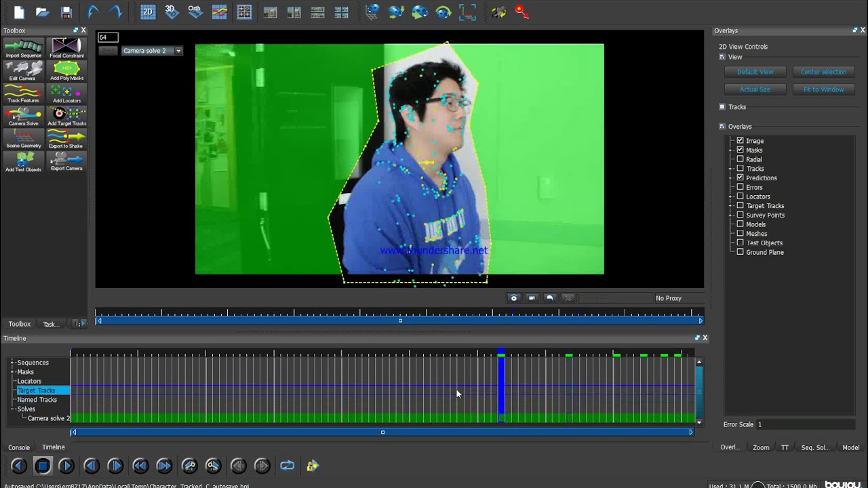Select the Add Test Objects tool

(23, 161)
